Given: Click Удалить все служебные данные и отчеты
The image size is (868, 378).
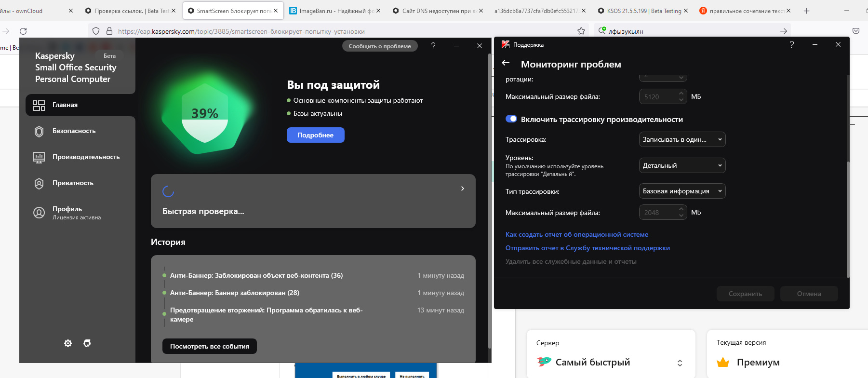Looking at the screenshot, I should click(571, 261).
